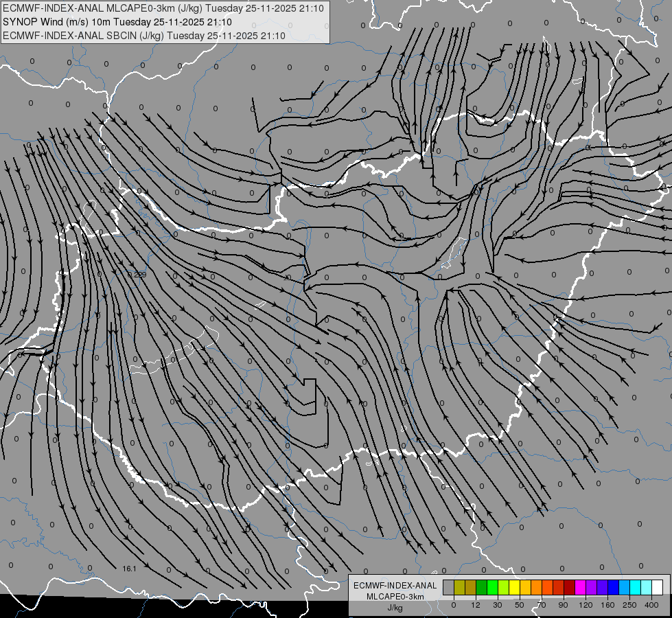Click the SYNOP Wind 10m header line
The height and width of the screenshot is (618, 672).
[117, 22]
